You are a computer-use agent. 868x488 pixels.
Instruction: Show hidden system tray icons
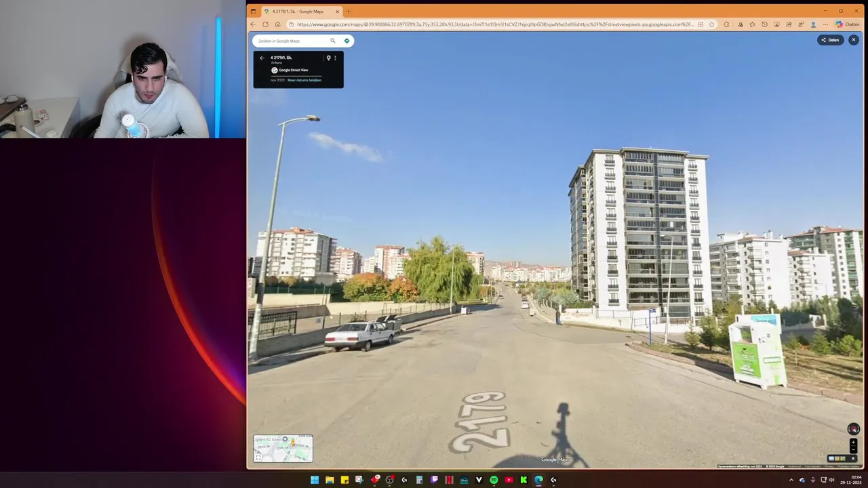click(791, 480)
